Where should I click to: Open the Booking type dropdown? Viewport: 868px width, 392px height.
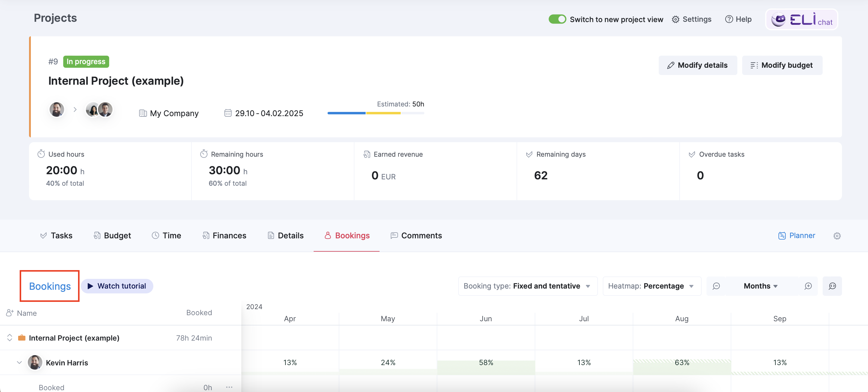528,286
